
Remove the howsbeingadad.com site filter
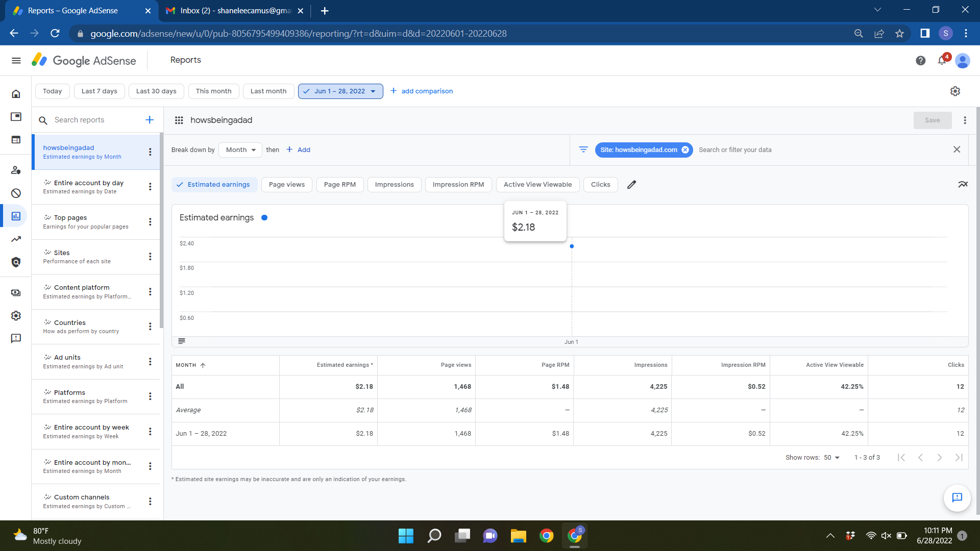point(685,150)
